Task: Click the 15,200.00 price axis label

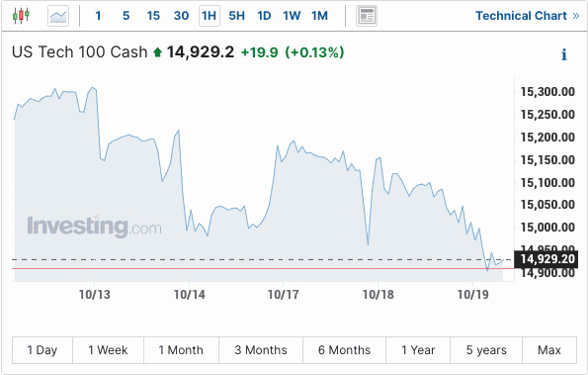Action: [547, 138]
